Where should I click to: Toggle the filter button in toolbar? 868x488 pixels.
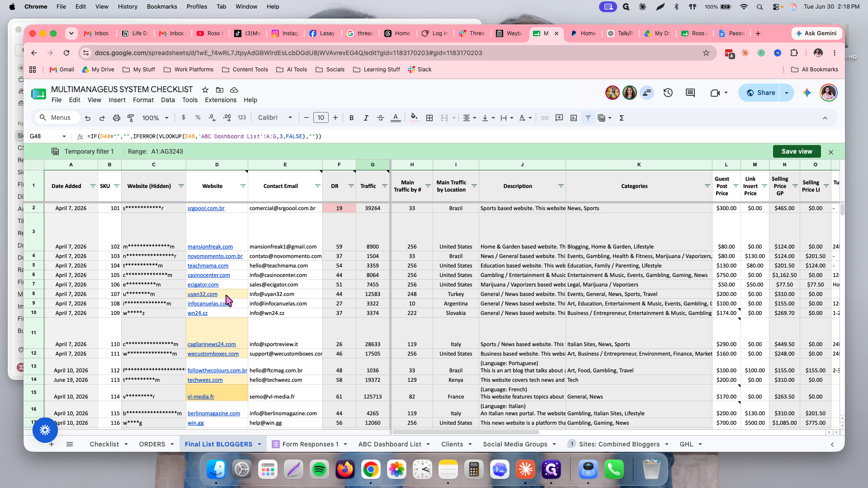588,118
